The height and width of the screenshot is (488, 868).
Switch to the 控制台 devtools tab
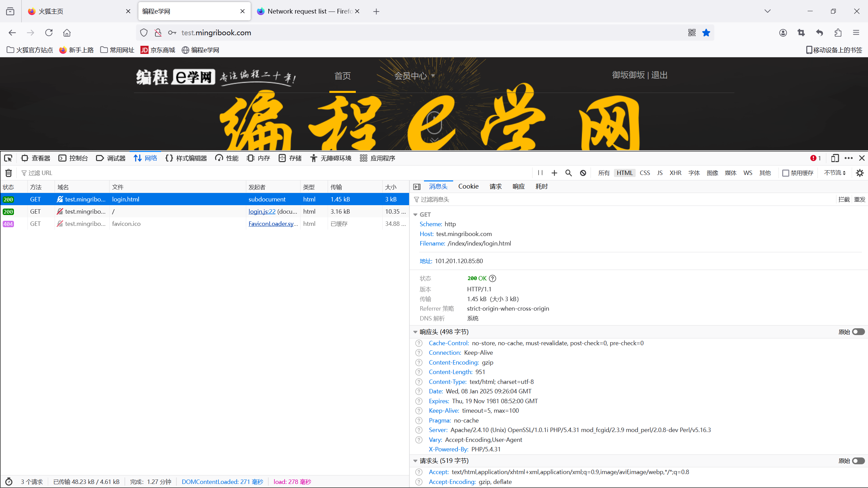(73, 158)
